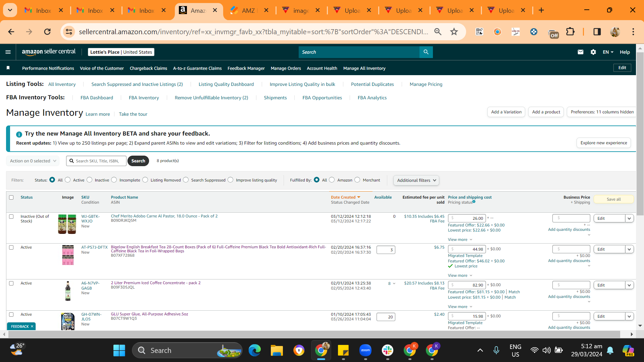Select the Active status filter radio
Viewport: 644px width, 362px height.
[x=68, y=180]
